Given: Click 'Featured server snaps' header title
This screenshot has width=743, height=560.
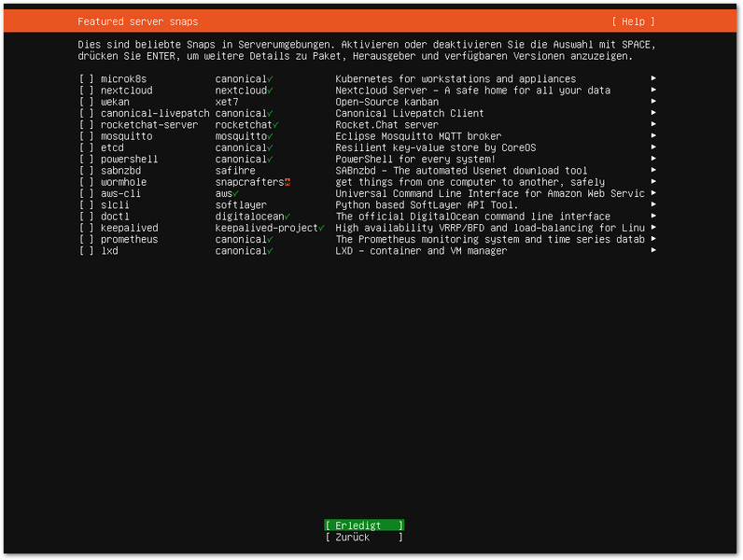Looking at the screenshot, I should coord(138,21).
